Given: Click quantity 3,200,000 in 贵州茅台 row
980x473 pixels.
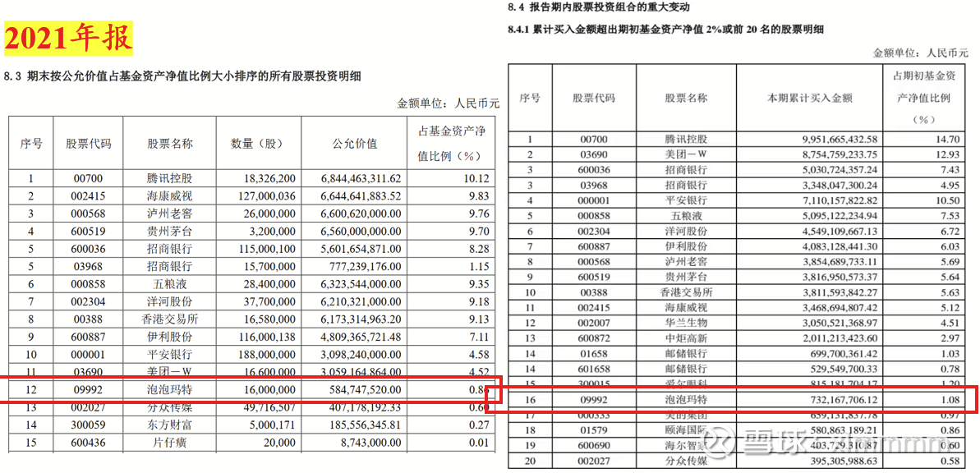Looking at the screenshot, I should tap(273, 232).
